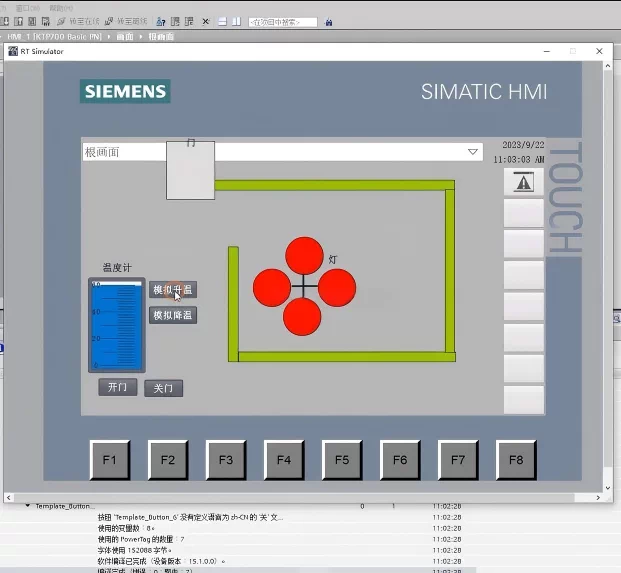This screenshot has width=621, height=573.
Task: Click the F7 function key
Action: click(x=458, y=460)
